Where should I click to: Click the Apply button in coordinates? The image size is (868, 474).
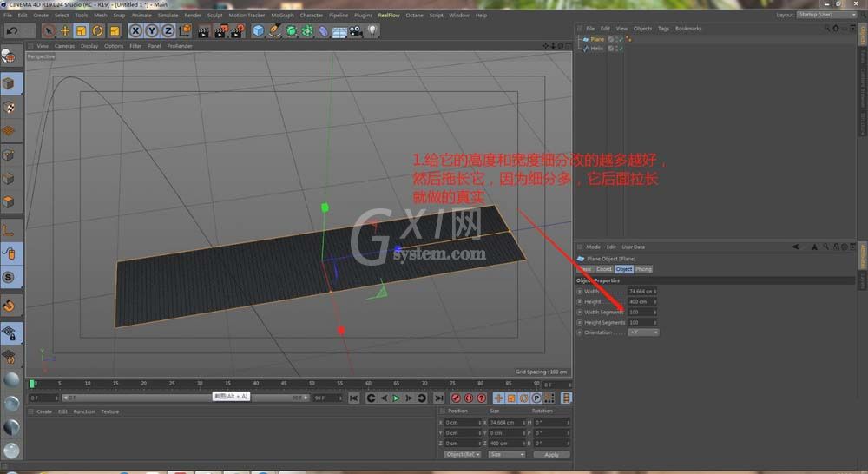[x=551, y=455]
